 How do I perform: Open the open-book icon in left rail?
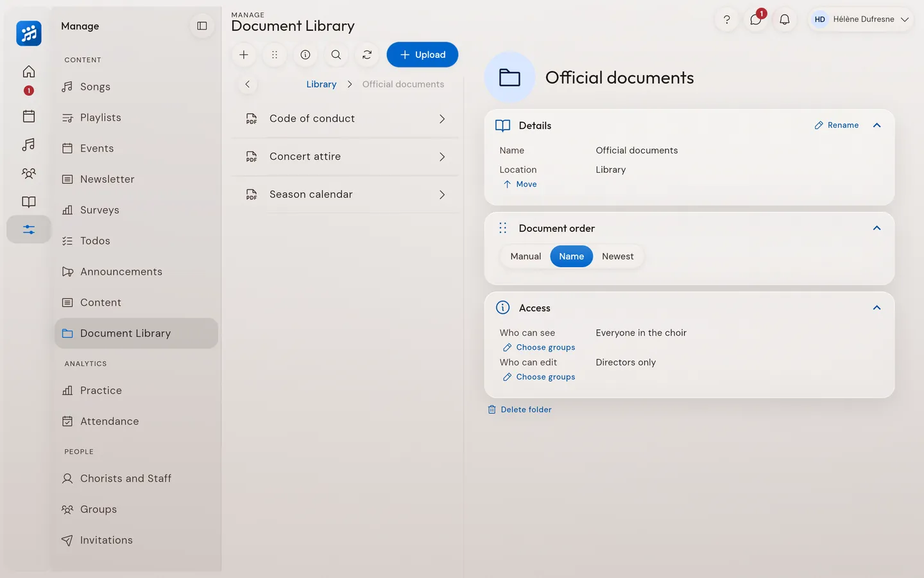29,202
